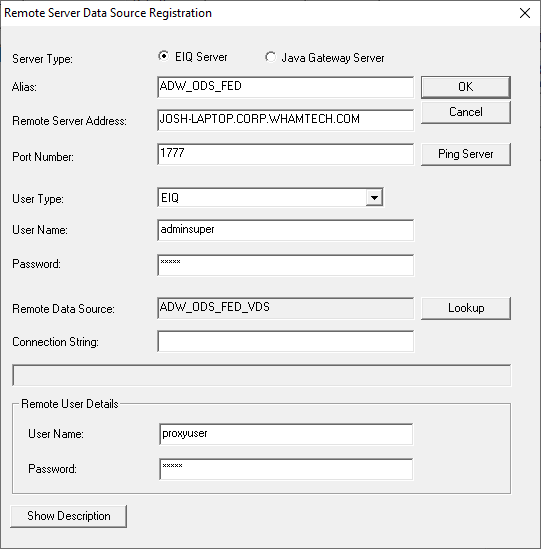Screen dimensions: 541x549
Task: Focus the Remote User Details Password field
Action: point(286,469)
